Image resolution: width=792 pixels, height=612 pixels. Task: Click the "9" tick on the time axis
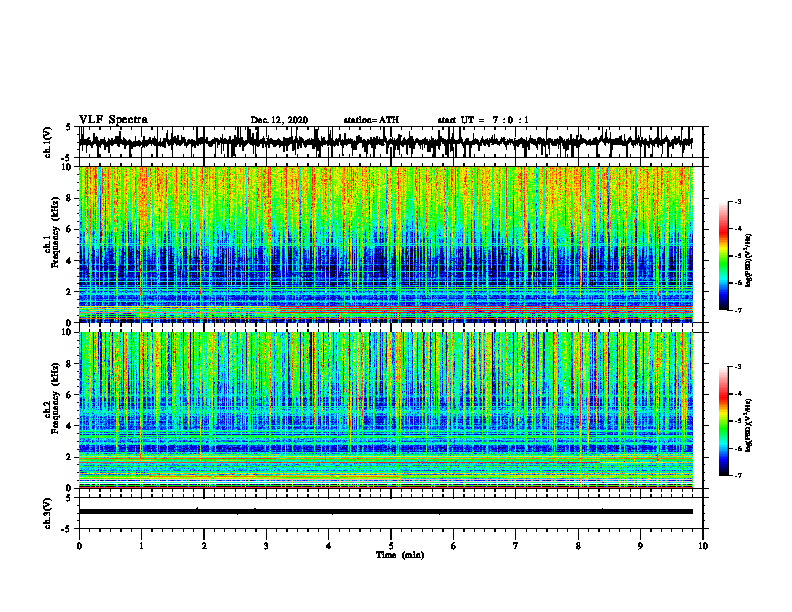[640, 546]
